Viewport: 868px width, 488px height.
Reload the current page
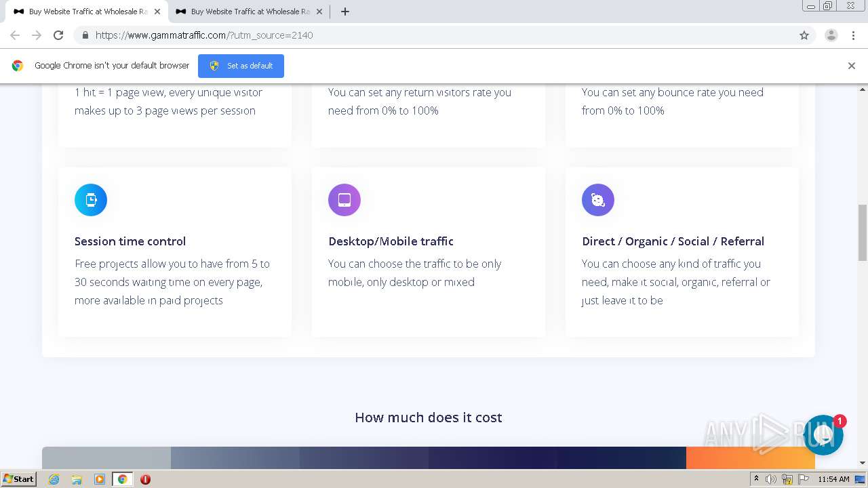[58, 35]
